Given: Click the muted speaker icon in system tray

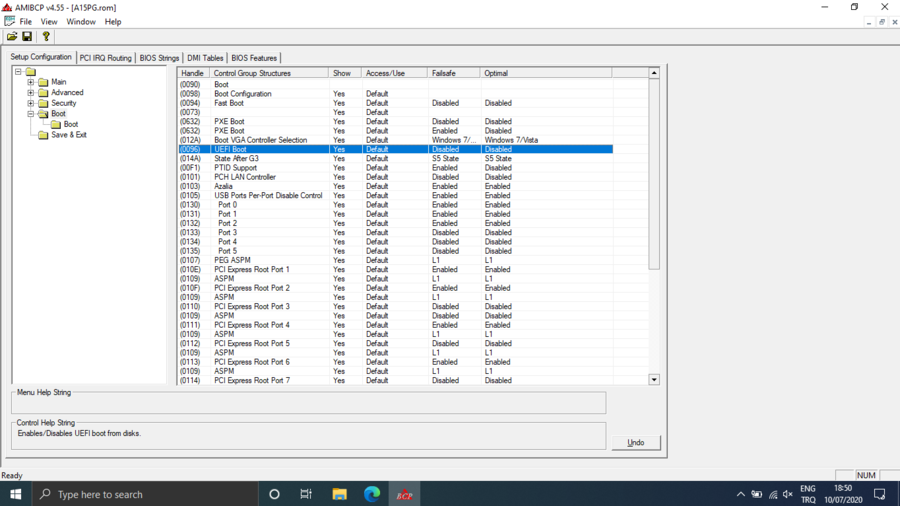Looking at the screenshot, I should tap(788, 494).
